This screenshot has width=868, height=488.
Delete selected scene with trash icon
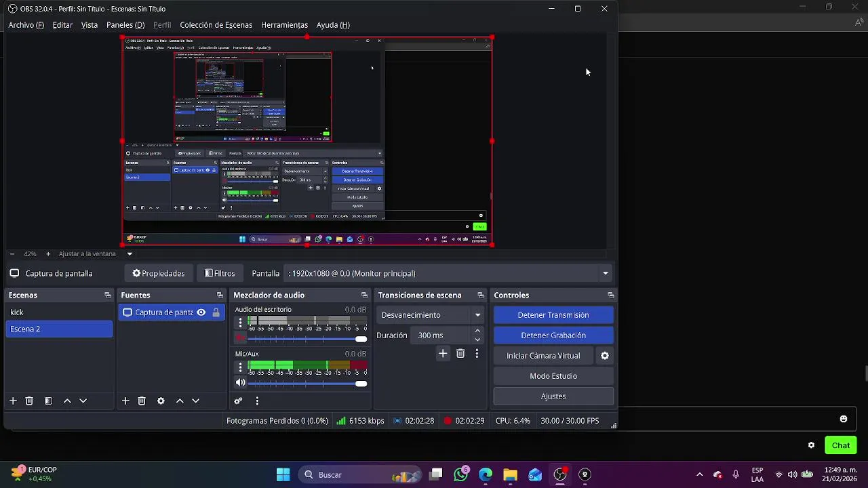tap(29, 401)
